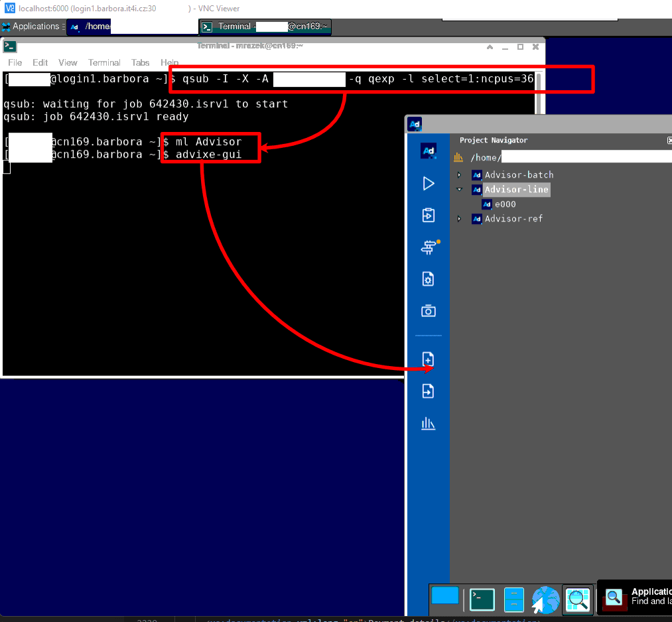This screenshot has height=622, width=672.
Task: Click the run analysis play icon
Action: 429,184
